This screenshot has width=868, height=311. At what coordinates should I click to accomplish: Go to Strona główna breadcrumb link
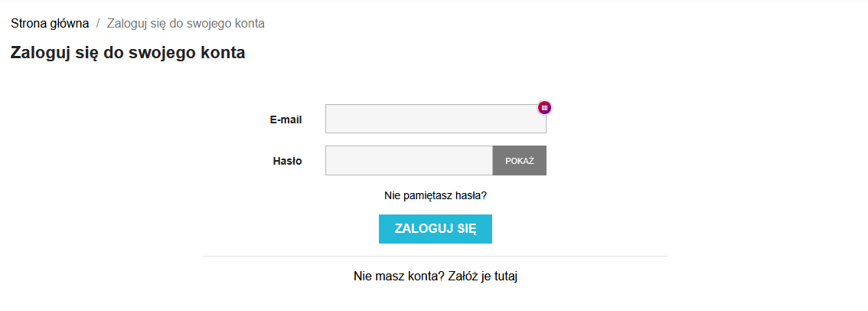pos(50,23)
